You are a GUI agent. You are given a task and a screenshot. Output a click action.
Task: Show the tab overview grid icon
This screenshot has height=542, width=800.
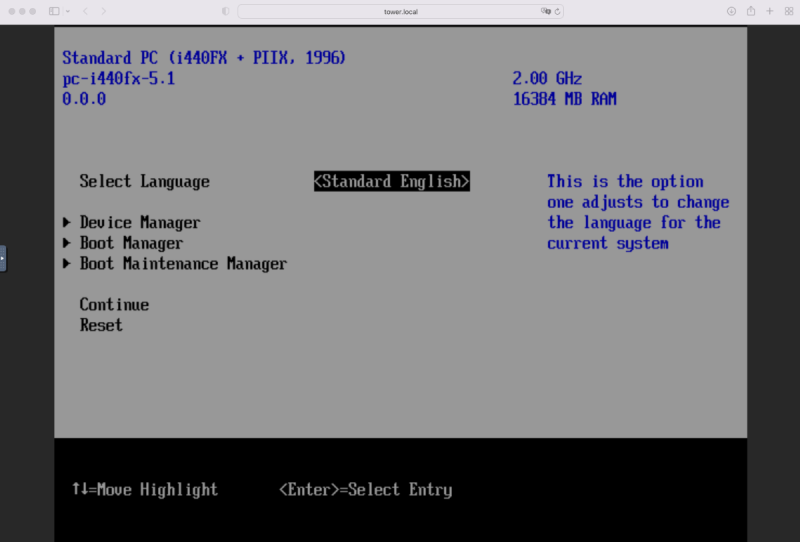pyautogui.click(x=787, y=11)
